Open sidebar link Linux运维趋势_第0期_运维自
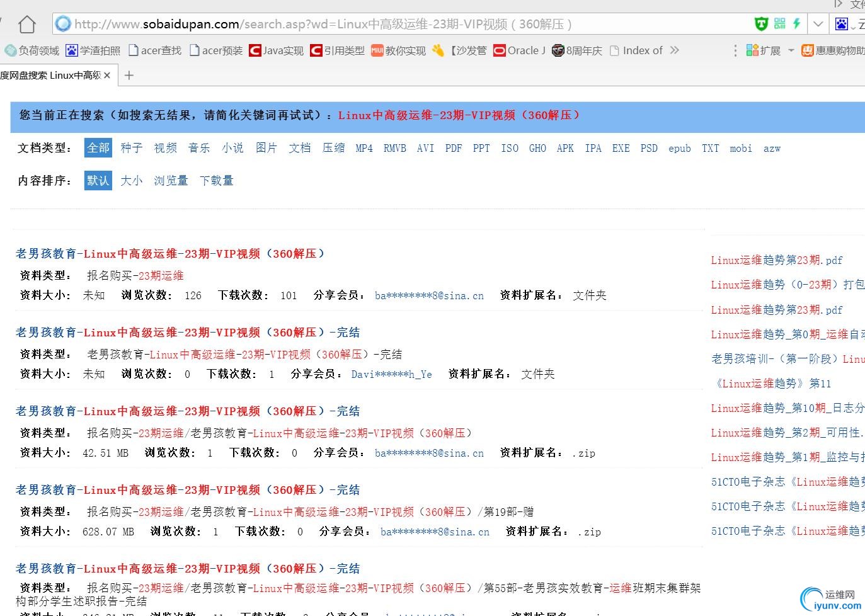The width and height of the screenshot is (865, 616). tap(788, 334)
